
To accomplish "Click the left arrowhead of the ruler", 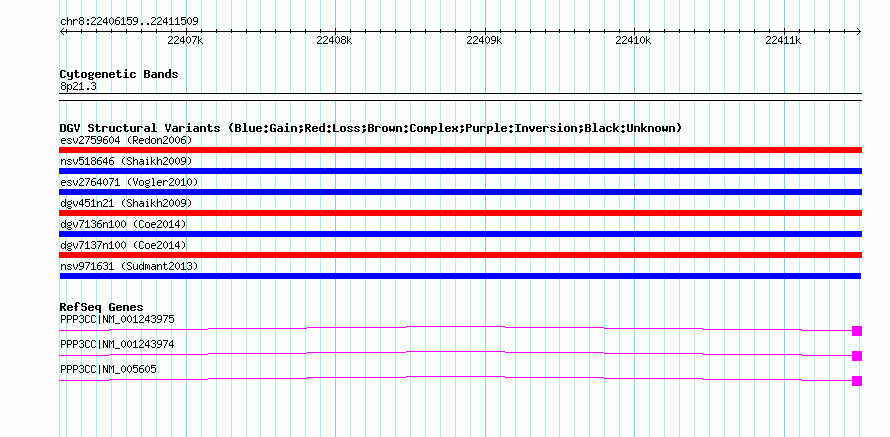I will 62,32.
